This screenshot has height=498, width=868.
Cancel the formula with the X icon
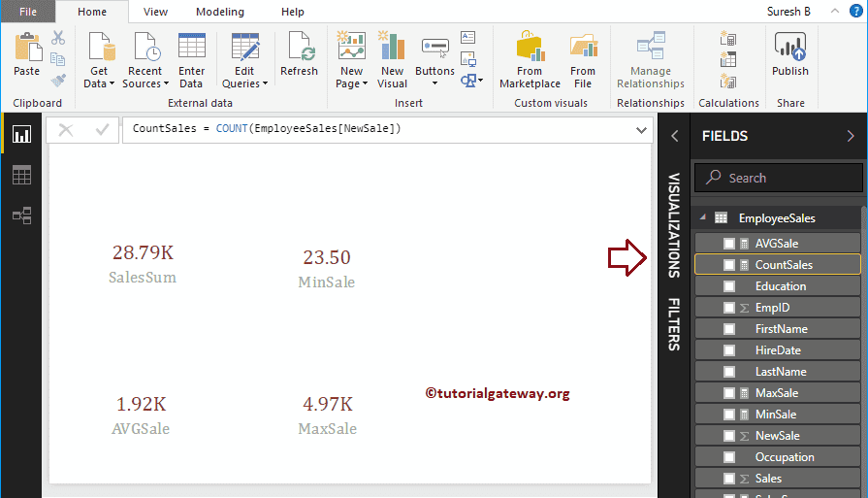[x=66, y=129]
